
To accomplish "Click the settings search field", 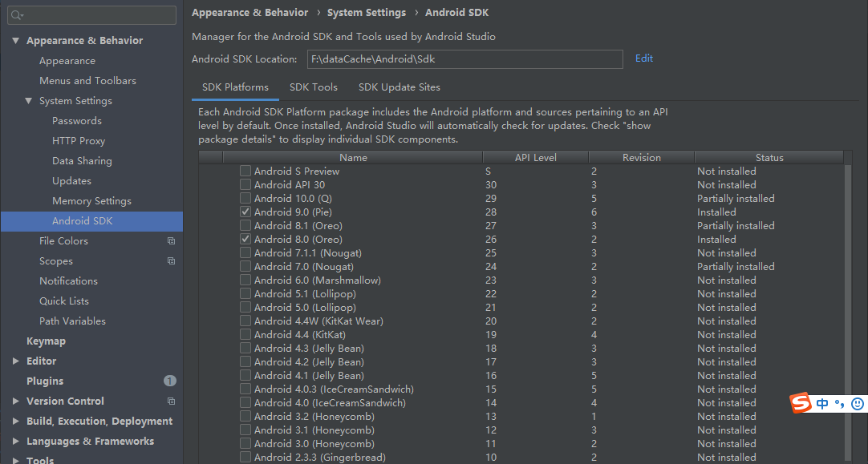I will point(92,15).
